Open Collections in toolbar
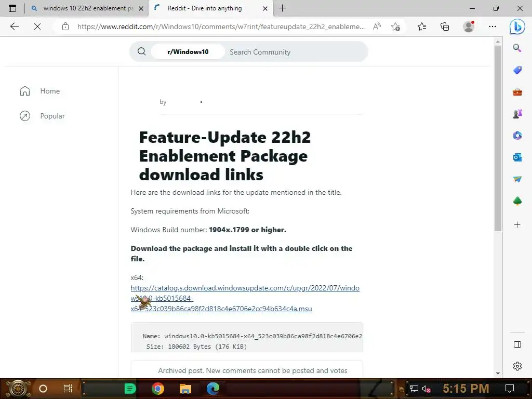 [x=445, y=26]
